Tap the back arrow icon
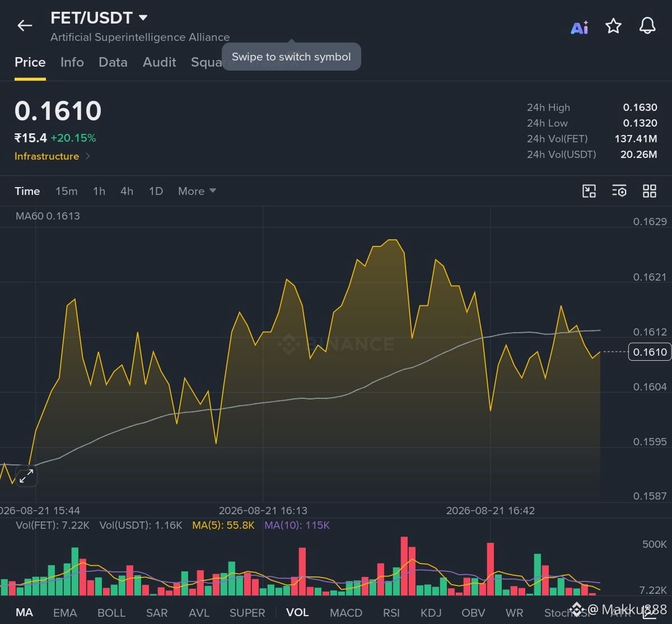The width and height of the screenshot is (672, 624). [25, 26]
